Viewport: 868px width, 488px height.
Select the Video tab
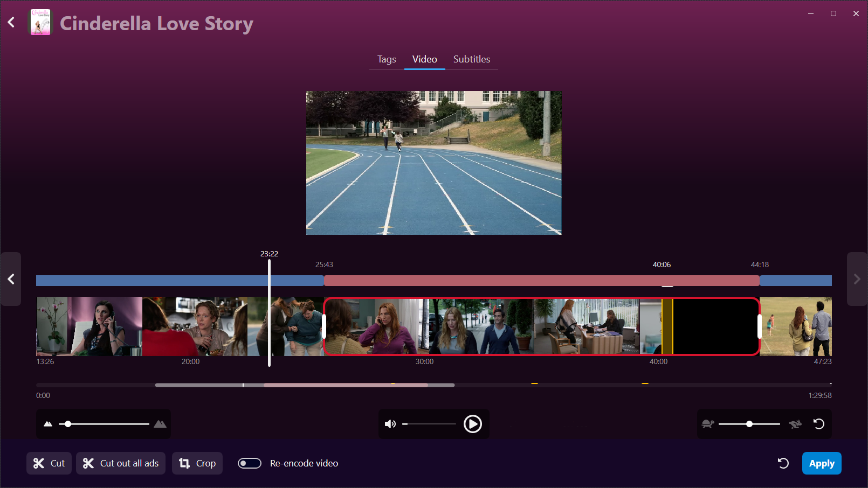[x=425, y=59]
